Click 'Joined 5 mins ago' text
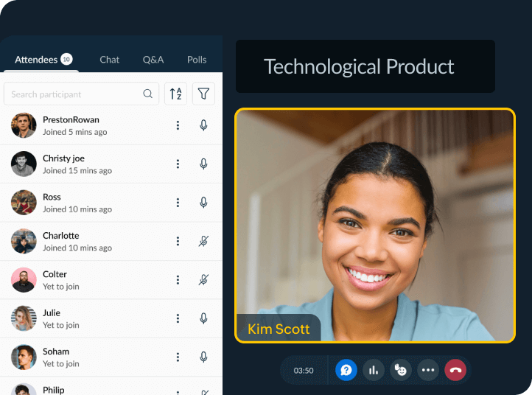This screenshot has width=532, height=395. point(74,132)
